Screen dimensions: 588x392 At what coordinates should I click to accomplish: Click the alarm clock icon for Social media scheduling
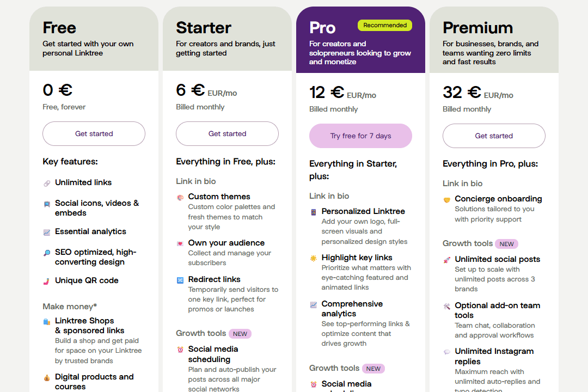coord(180,349)
